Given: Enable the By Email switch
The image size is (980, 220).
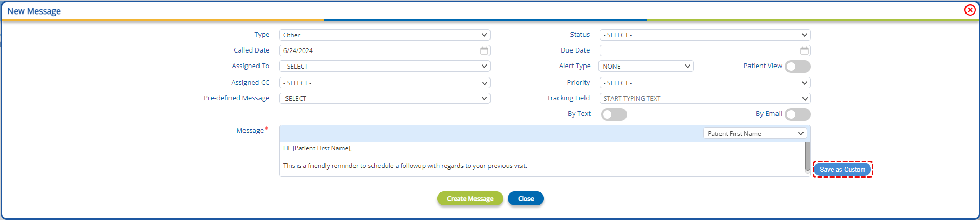Looking at the screenshot, I should point(798,114).
